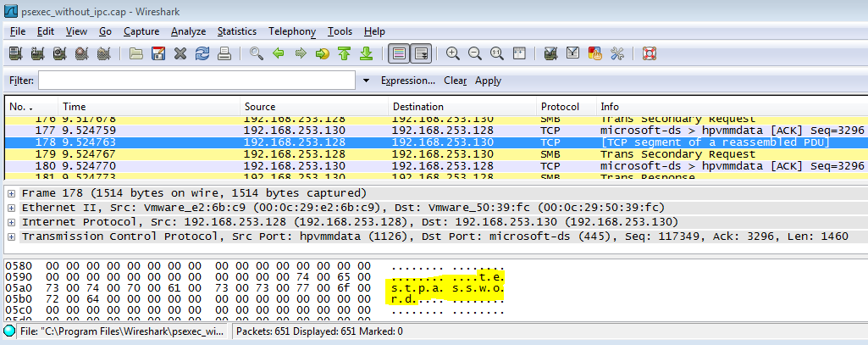Restart the running capture icon
This screenshot has height=345, width=868.
[x=103, y=53]
